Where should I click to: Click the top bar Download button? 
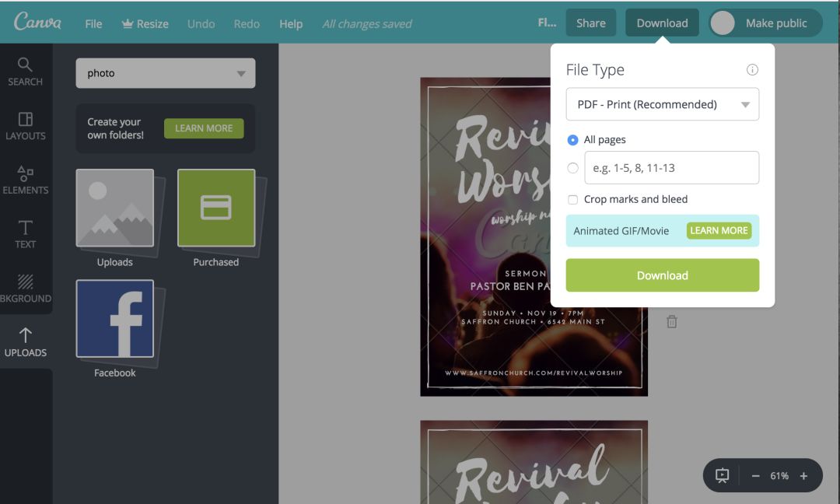(662, 23)
